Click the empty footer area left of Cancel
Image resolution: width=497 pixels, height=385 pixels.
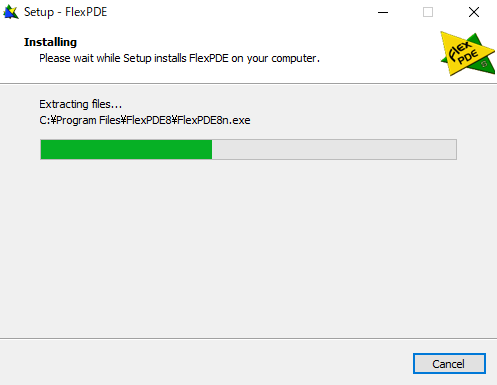207,363
